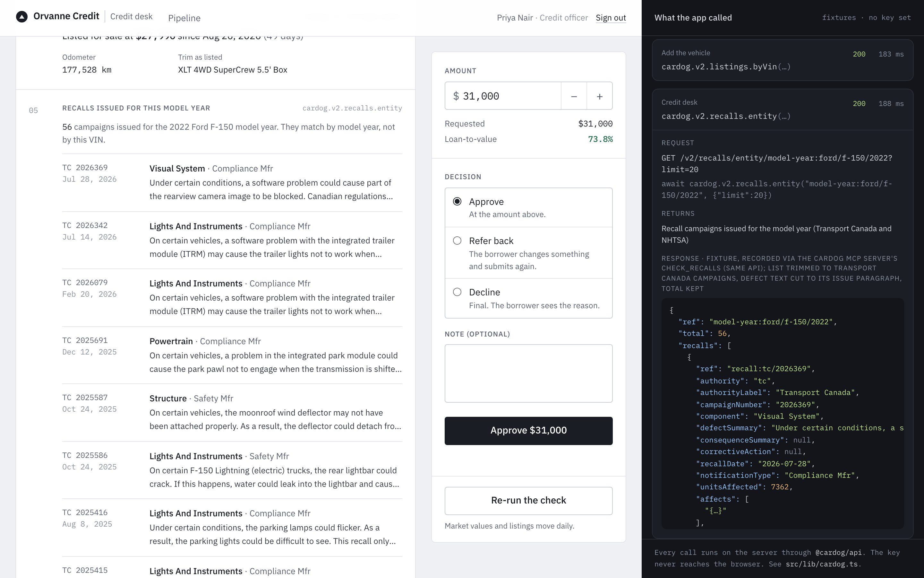The height and width of the screenshot is (578, 924).
Task: Click the Requested $31,000 value
Action: 595,124
